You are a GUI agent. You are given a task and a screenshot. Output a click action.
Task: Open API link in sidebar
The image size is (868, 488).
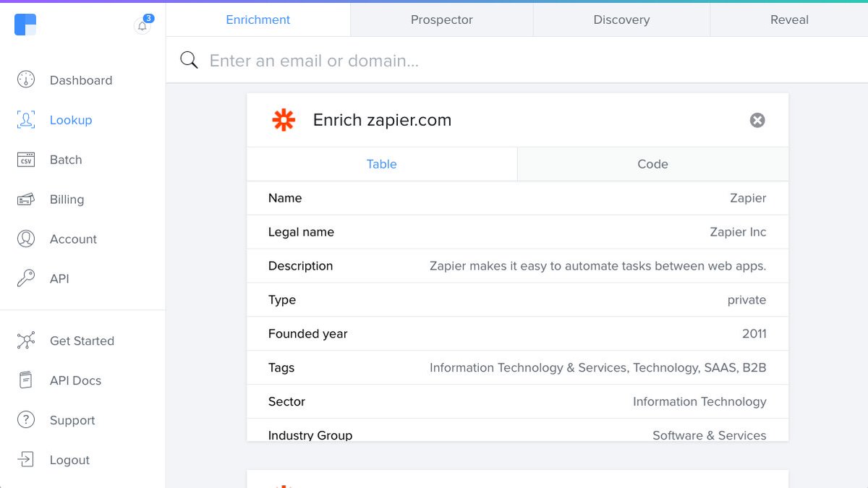pos(59,279)
